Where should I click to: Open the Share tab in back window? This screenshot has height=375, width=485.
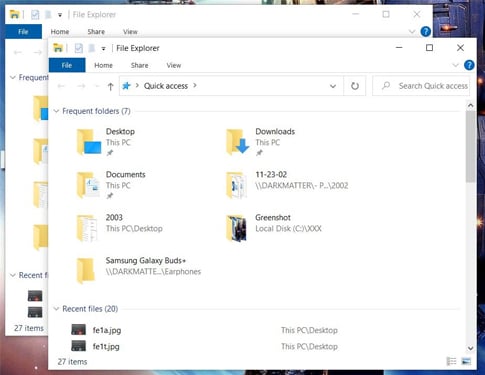tap(96, 32)
